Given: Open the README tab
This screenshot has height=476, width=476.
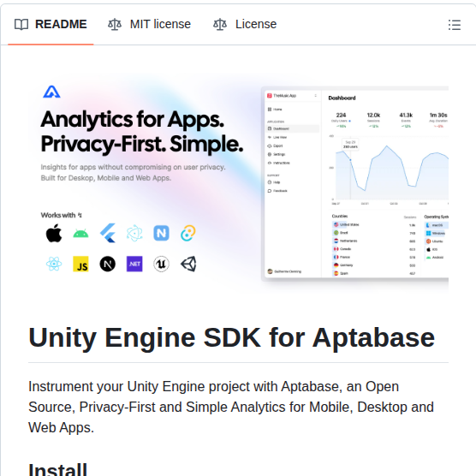Looking at the screenshot, I should point(51,24).
